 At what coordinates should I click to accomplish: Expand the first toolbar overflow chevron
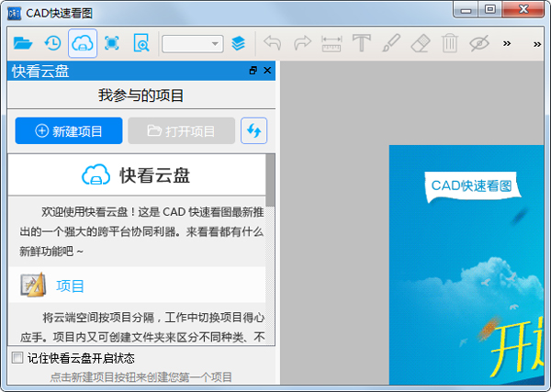click(507, 43)
